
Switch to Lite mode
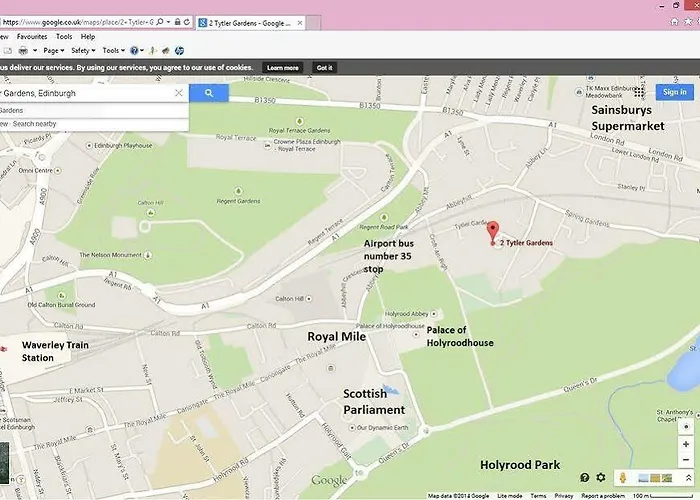[509, 496]
